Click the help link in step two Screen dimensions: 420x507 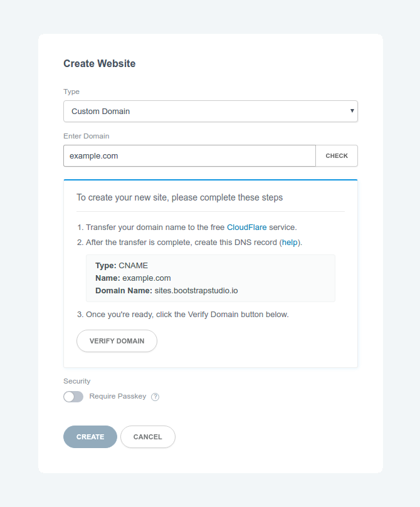click(290, 242)
